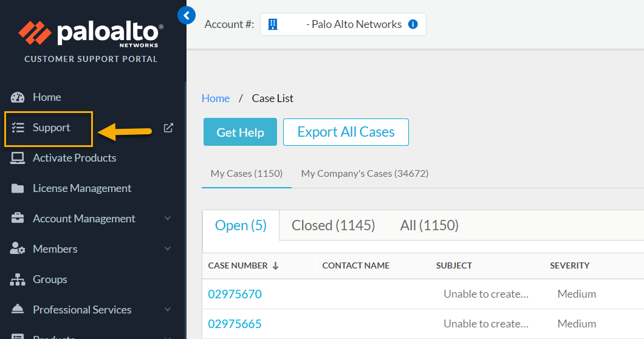This screenshot has width=644, height=339.
Task: Click the Professional Services bell icon
Action: click(x=18, y=310)
